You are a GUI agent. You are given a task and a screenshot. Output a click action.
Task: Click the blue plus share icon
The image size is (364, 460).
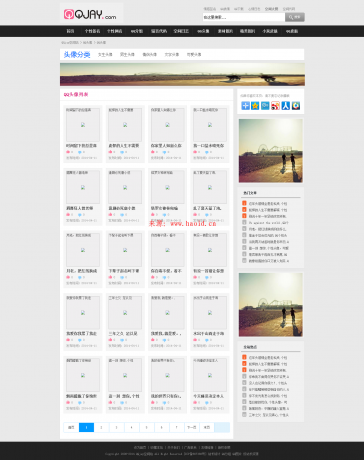click(245, 106)
